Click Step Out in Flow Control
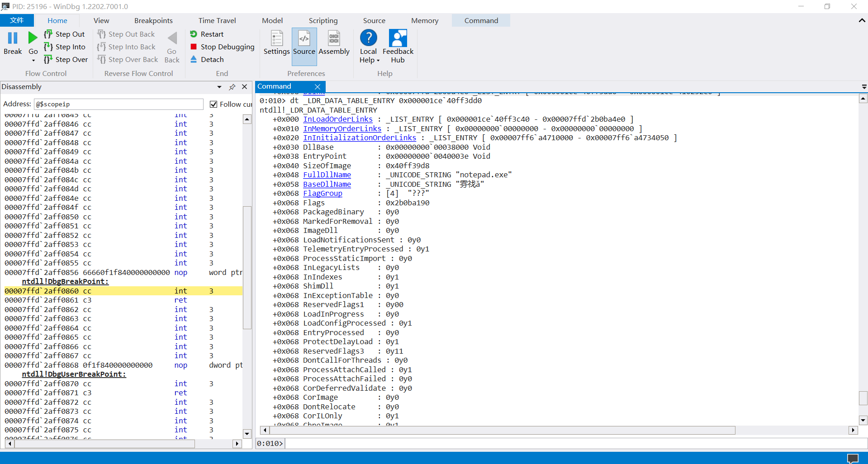The width and height of the screenshot is (868, 464). [64, 34]
